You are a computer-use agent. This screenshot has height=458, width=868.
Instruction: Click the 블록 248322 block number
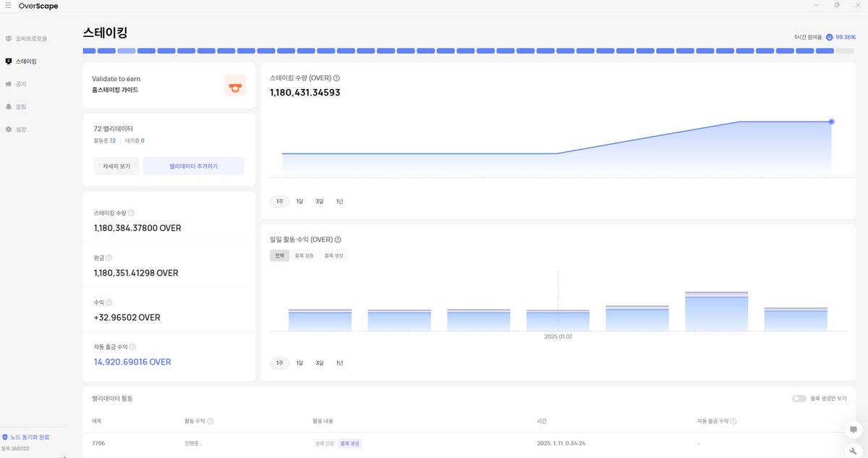tap(15, 449)
